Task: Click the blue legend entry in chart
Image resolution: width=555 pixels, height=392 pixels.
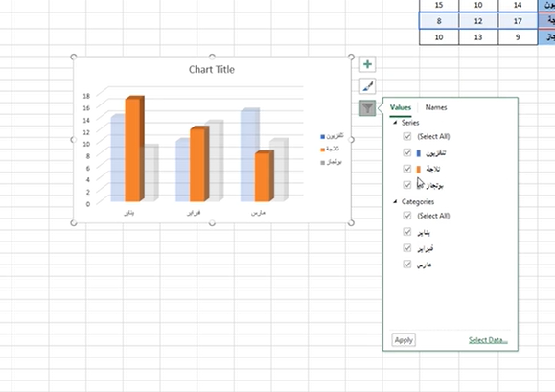Action: point(332,136)
